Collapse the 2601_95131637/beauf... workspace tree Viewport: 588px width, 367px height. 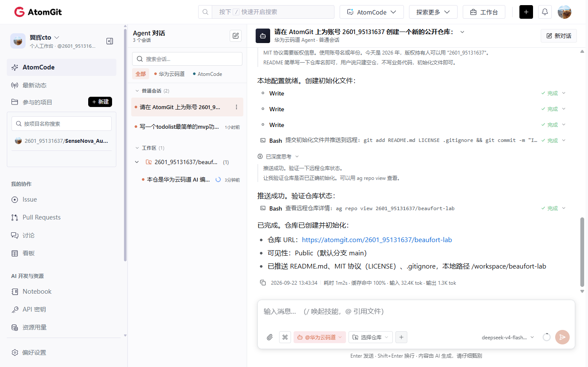137,162
